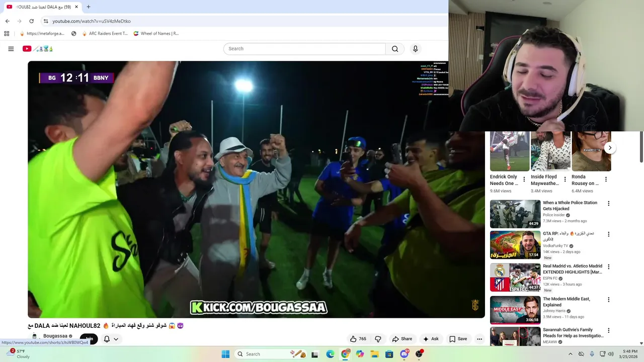Screen dimensions: 644x362
Task: Select the YouTube DALA browser tab
Action: 42,7
